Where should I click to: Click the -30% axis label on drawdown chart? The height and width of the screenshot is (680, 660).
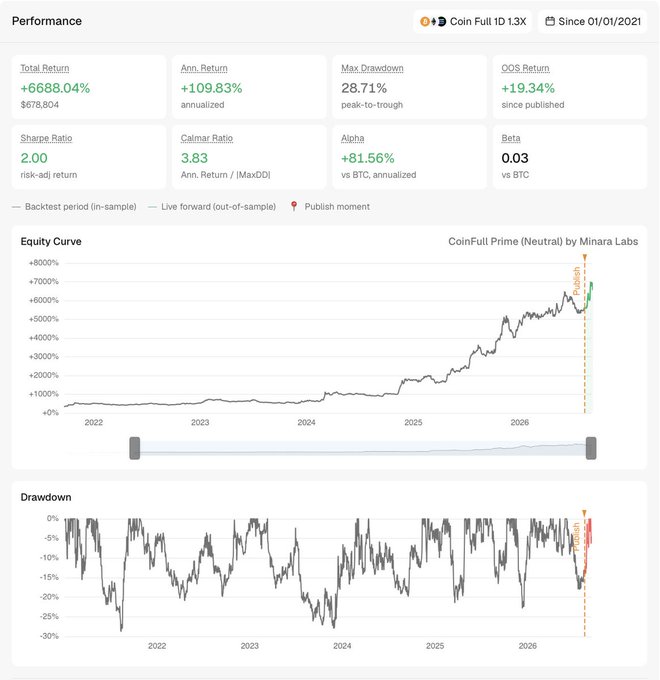[x=49, y=636]
